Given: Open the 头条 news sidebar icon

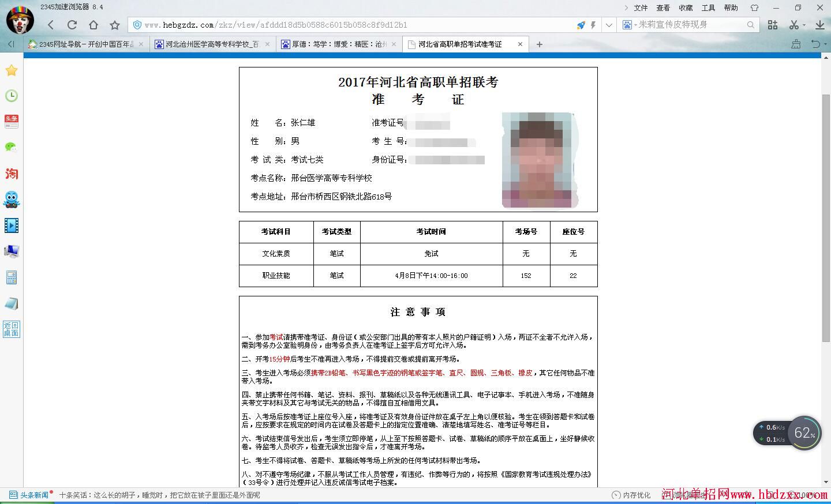Looking at the screenshot, I should [x=12, y=122].
